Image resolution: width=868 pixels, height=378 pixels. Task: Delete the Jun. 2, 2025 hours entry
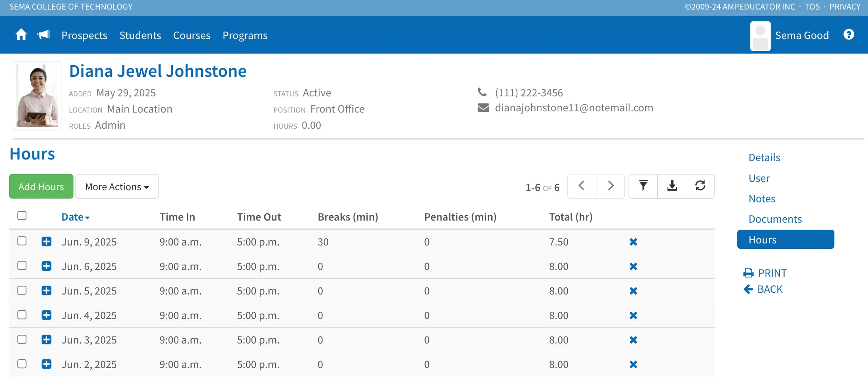tap(633, 364)
